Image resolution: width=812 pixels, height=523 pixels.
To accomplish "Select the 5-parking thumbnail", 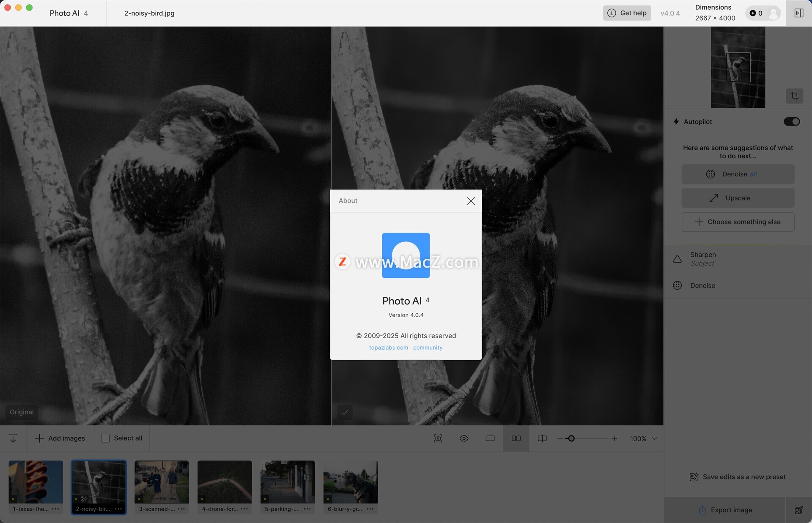I will pos(288,482).
